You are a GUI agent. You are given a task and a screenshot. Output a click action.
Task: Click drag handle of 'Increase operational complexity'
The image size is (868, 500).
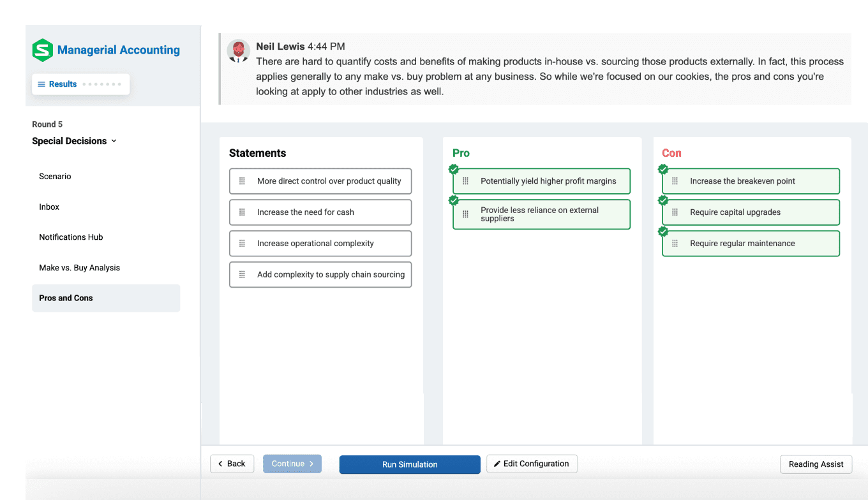coord(242,244)
